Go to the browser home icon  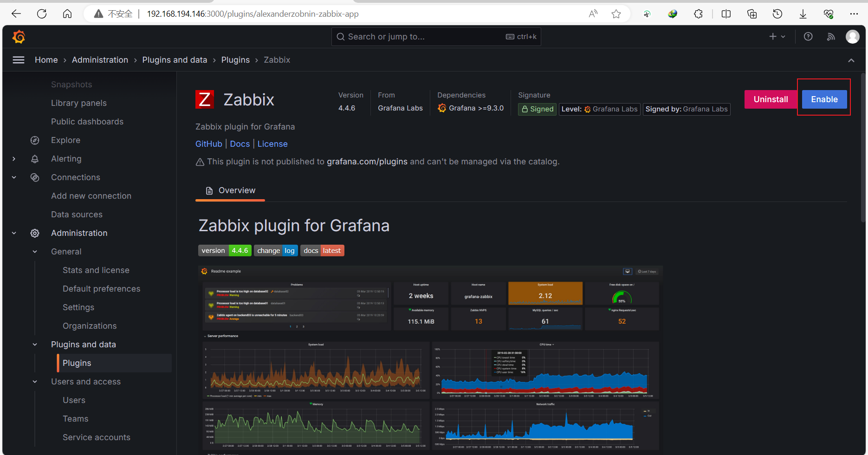67,14
